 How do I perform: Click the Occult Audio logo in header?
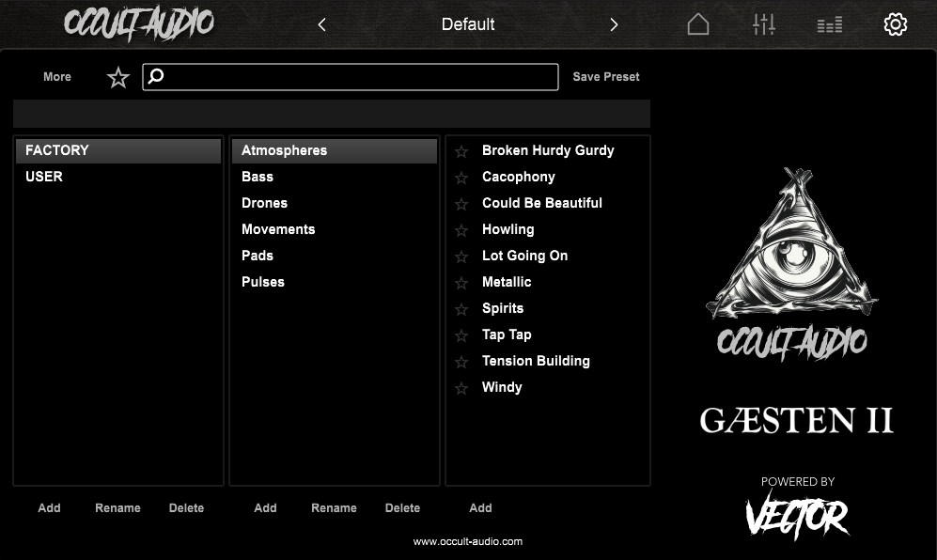[139, 23]
